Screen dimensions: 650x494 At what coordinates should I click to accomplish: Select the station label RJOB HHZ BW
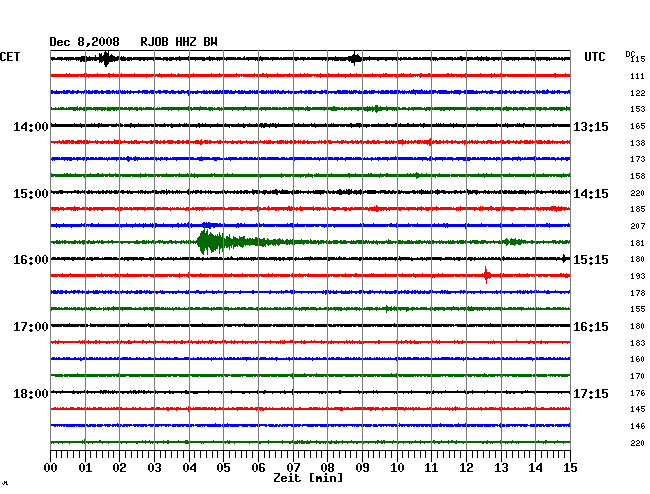click(179, 42)
